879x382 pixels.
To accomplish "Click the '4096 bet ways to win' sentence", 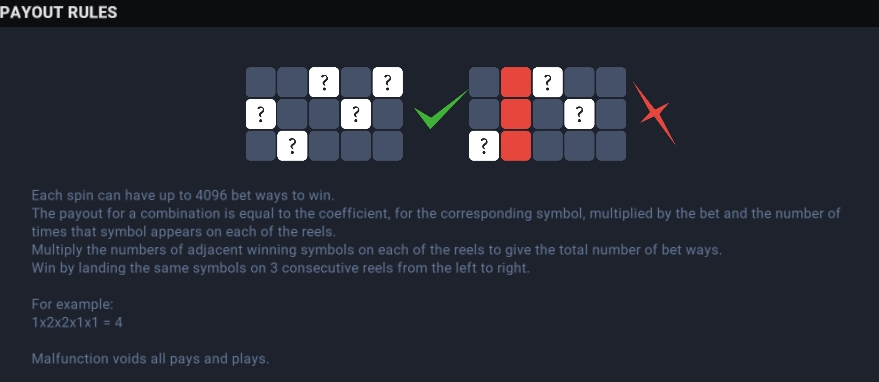I will (x=183, y=195).
